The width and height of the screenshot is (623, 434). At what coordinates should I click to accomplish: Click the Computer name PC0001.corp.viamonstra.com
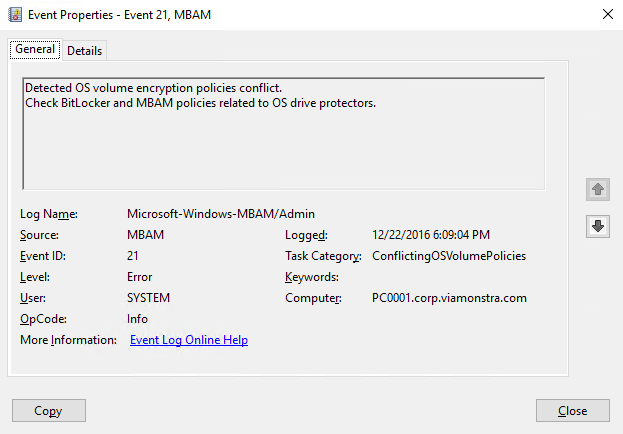(449, 298)
